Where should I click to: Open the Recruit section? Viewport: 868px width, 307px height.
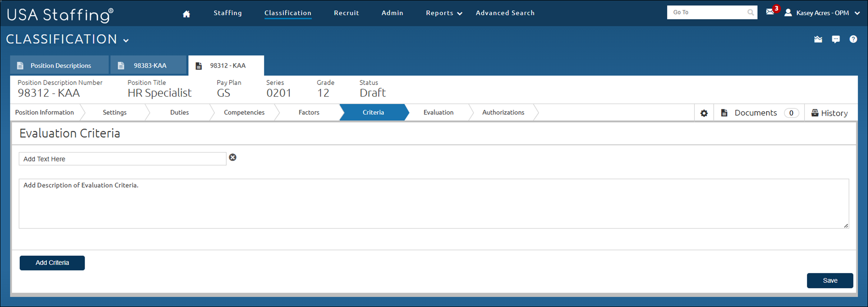347,13
